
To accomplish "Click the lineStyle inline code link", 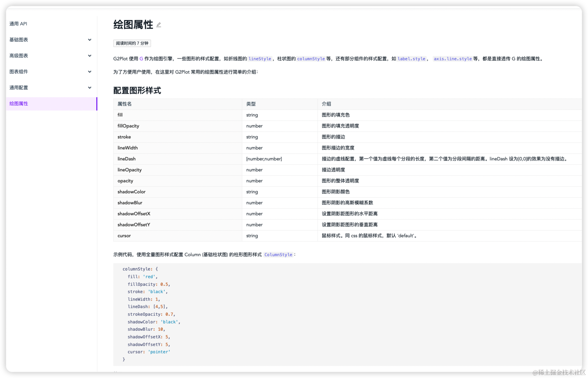I will coord(260,59).
